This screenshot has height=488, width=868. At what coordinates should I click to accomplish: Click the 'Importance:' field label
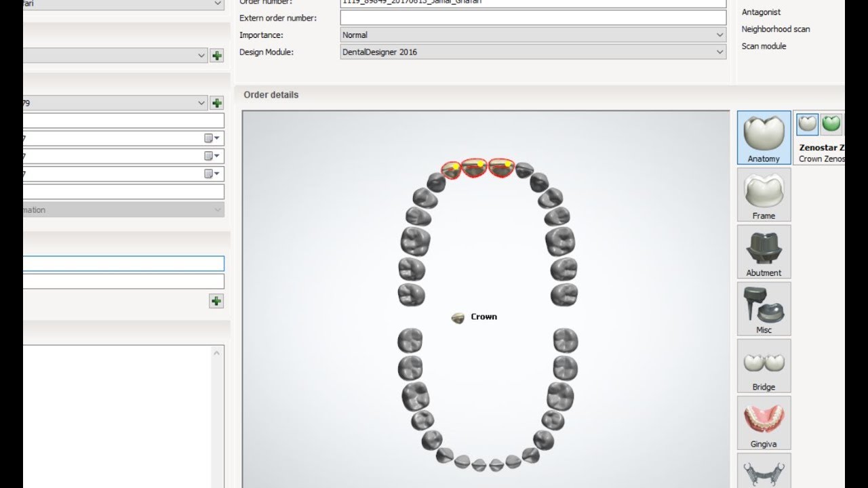(261, 35)
